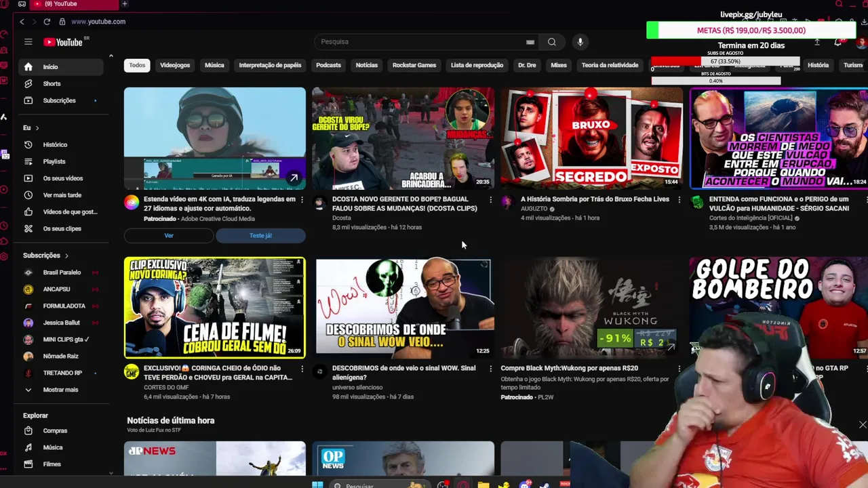
Task: Open Histórico in the sidebar
Action: pos(61,144)
